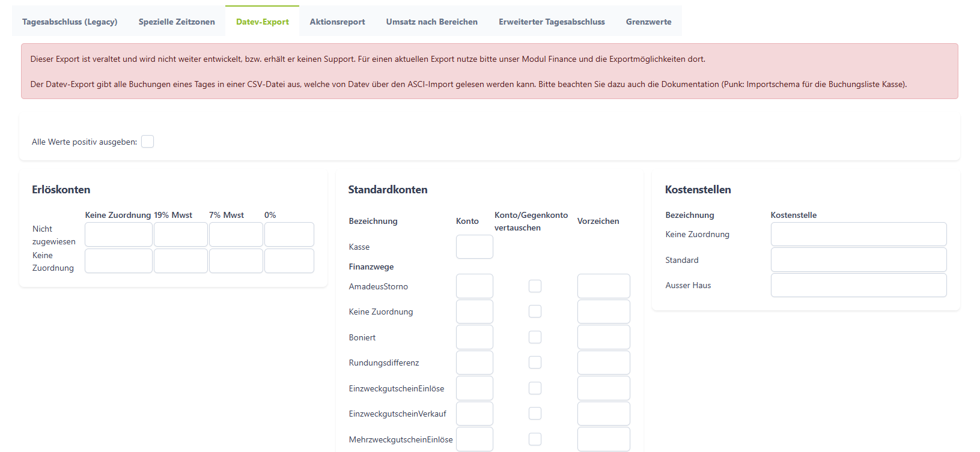
Task: Click the EinzweckgutscheinVerkauf Vorzeichen field
Action: [x=604, y=414]
